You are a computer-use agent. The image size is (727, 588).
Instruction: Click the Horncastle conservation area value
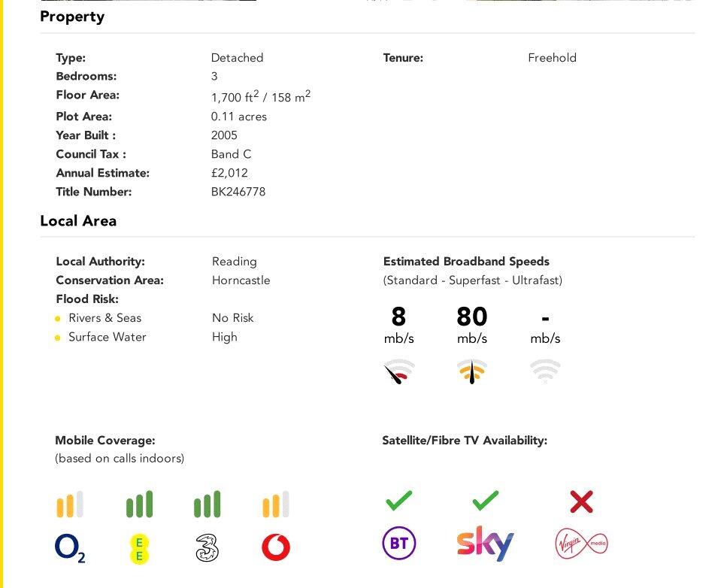click(x=241, y=280)
